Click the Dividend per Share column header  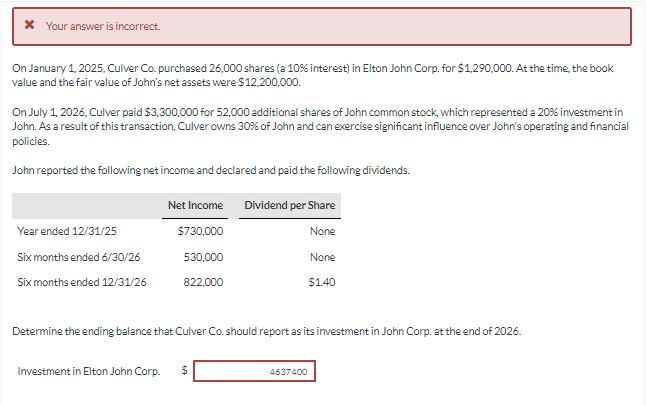coord(290,205)
